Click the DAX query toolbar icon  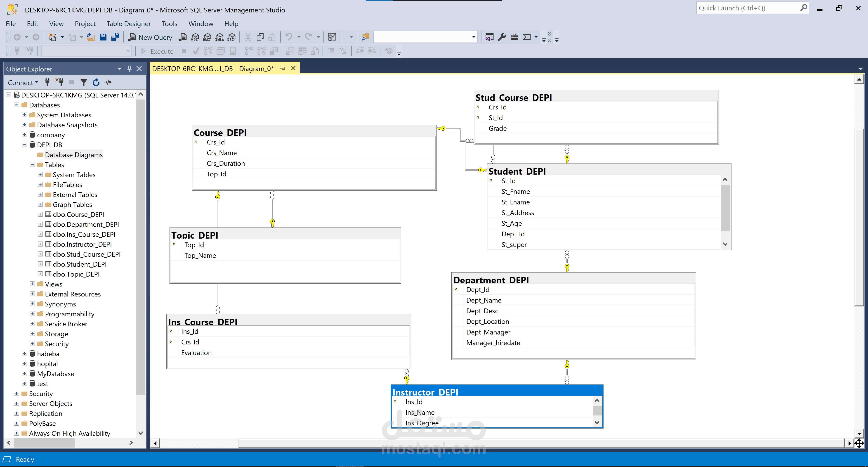(x=231, y=37)
